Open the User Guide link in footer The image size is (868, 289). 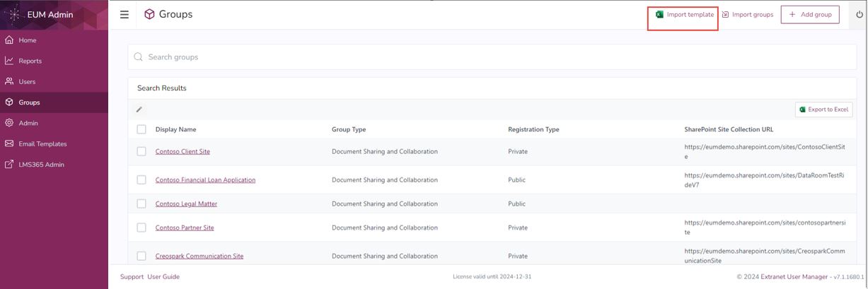[x=163, y=277]
